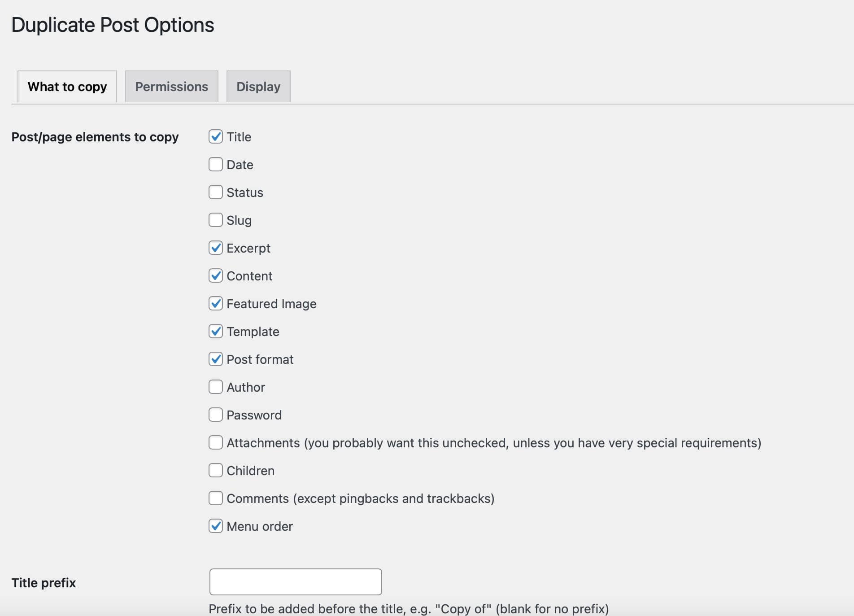Enable the Children checkbox
The width and height of the screenshot is (854, 616).
216,470
